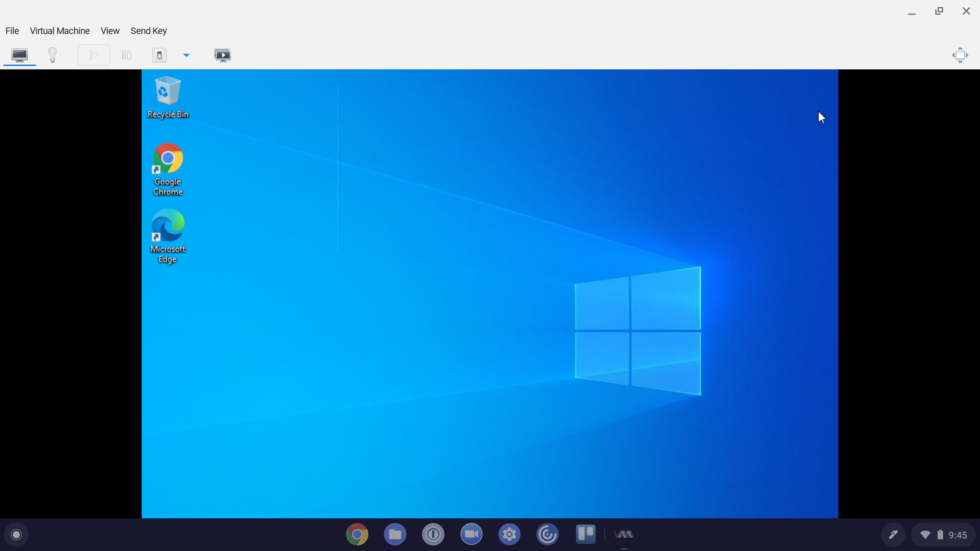This screenshot has width=980, height=551.
Task: Open Trello from the shelf
Action: [x=585, y=534]
